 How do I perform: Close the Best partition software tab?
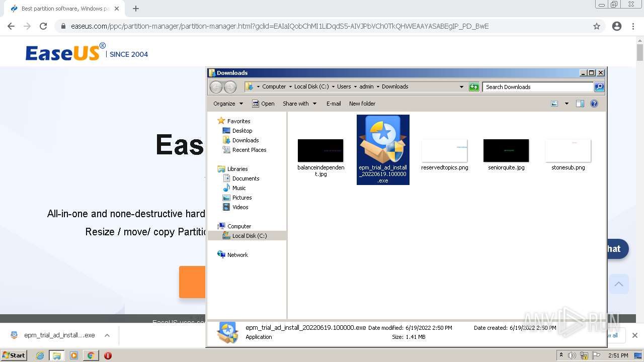click(117, 9)
